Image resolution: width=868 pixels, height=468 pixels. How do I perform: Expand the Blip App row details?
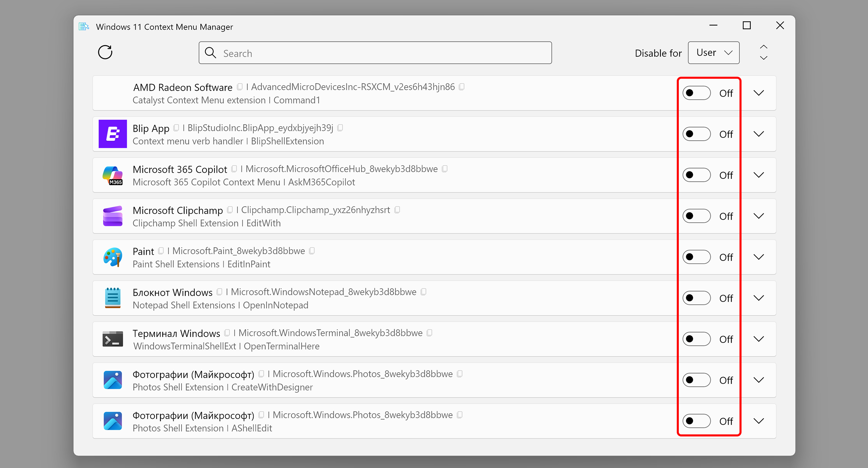coord(759,134)
